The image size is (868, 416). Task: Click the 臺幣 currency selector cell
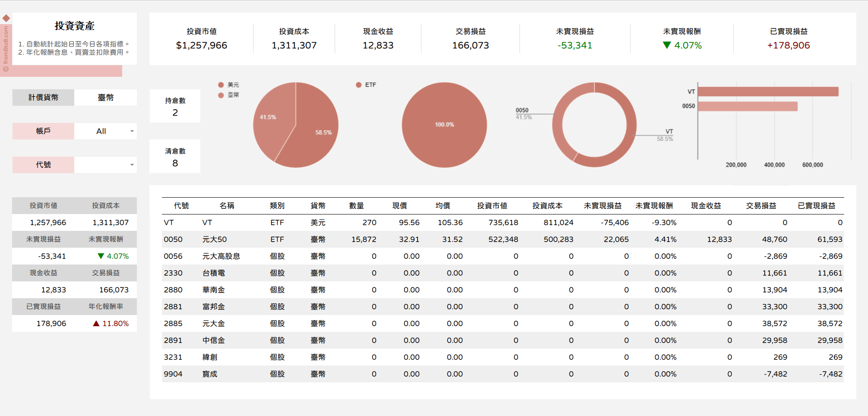point(105,98)
